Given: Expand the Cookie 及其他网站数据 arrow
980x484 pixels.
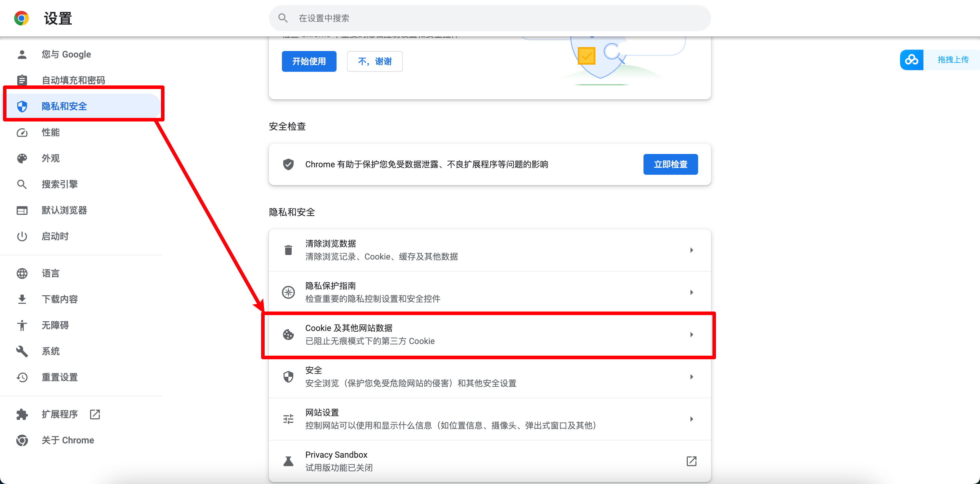Looking at the screenshot, I should [691, 334].
